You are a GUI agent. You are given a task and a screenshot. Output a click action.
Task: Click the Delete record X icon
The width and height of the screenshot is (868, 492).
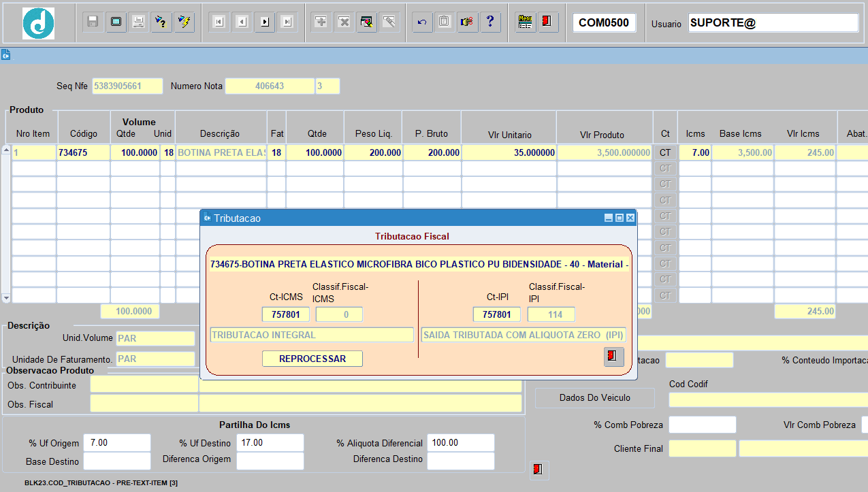[344, 22]
